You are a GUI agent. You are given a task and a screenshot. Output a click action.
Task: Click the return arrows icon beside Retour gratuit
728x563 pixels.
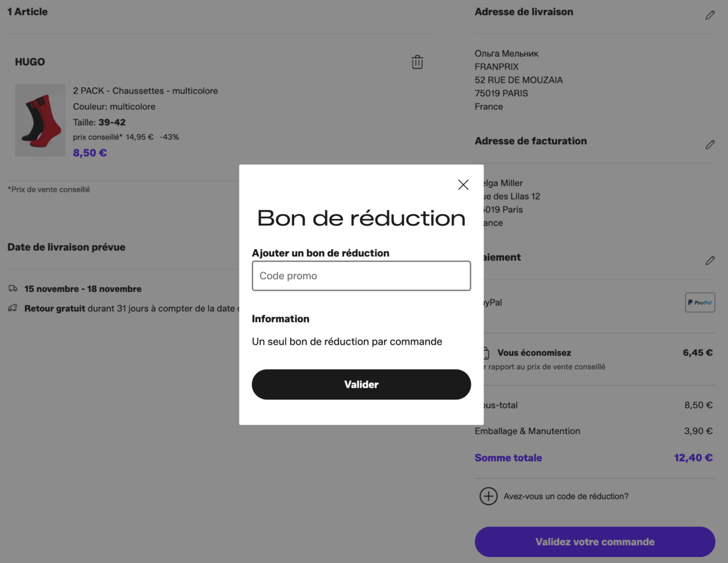(12, 309)
